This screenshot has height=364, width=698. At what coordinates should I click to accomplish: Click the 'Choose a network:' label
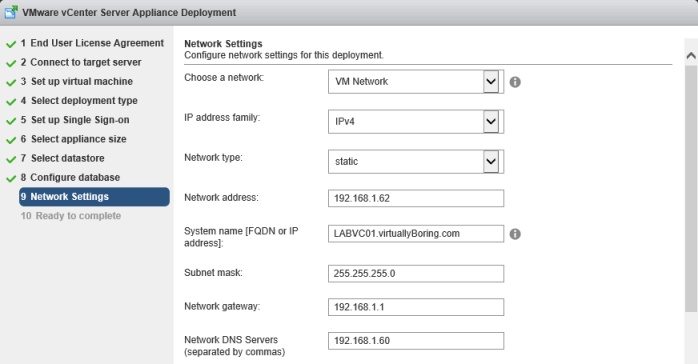point(224,77)
